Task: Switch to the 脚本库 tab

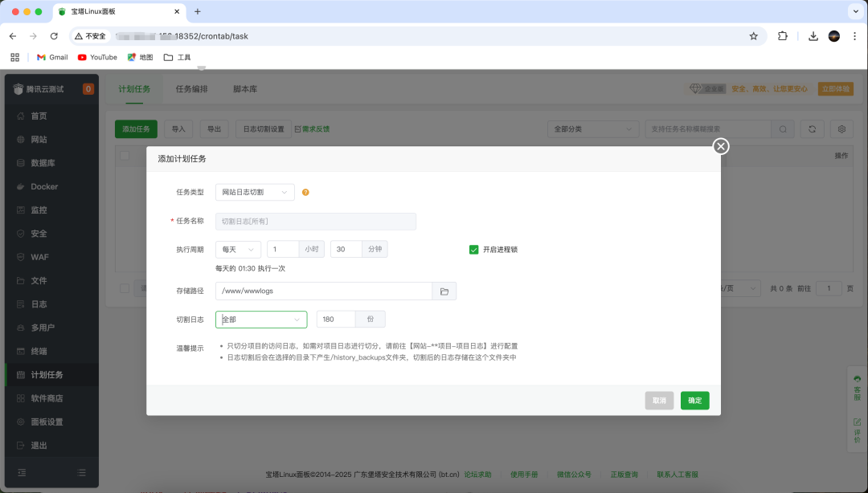Action: pyautogui.click(x=244, y=89)
